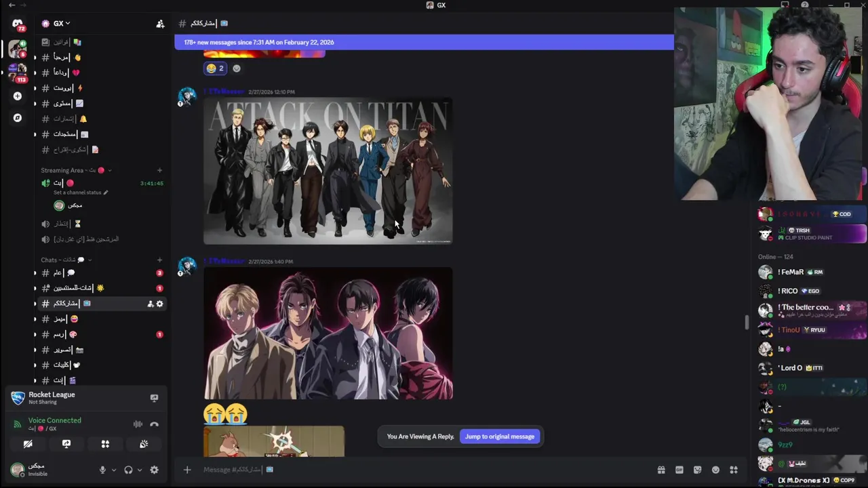
Task: Deafen using the headphones icon
Action: pos(128,470)
